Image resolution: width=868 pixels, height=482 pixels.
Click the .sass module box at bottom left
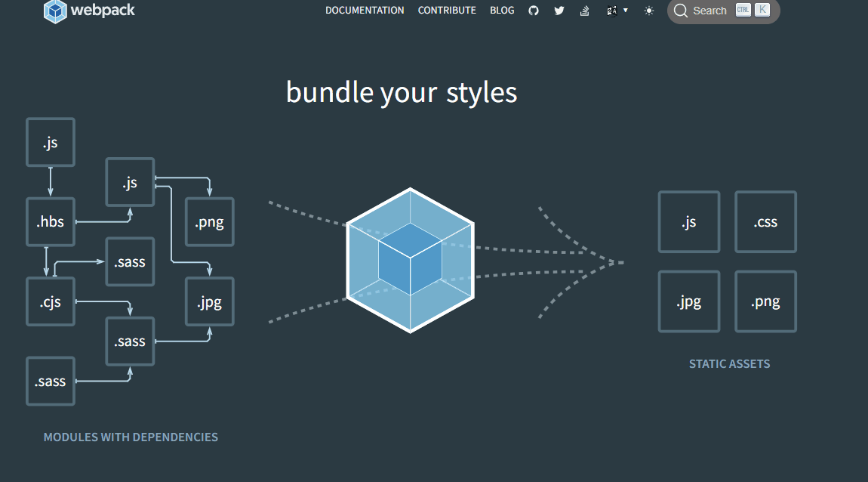pos(51,381)
